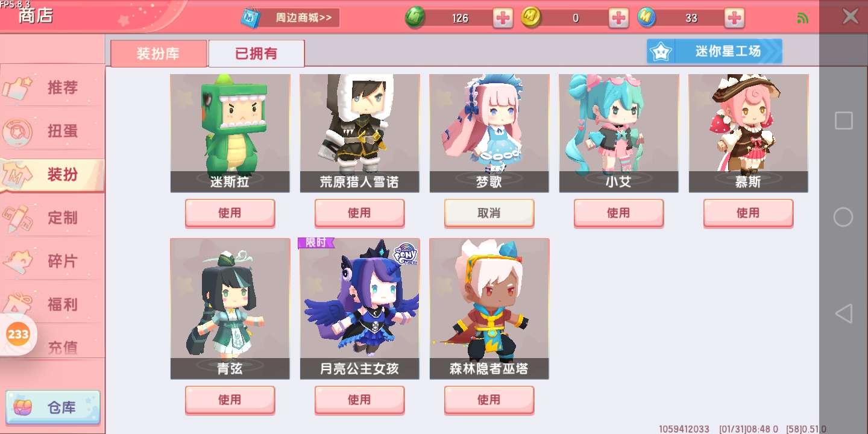Open 迷你星工场 star banner
This screenshot has width=868, height=434.
(x=714, y=51)
